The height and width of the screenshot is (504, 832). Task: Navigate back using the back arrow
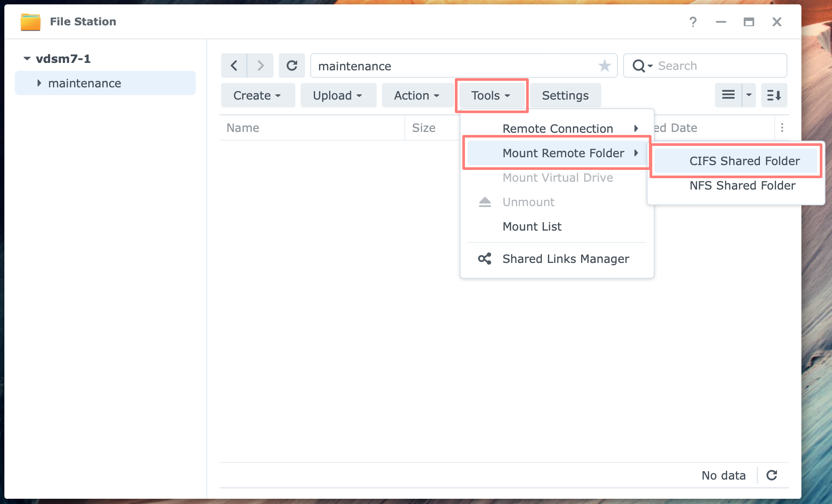pos(234,66)
